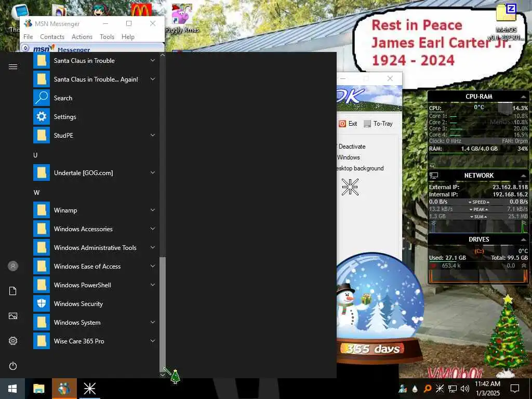Expand the Santa Claus in Trouble folder
Screen dimensions: 532x399
(153, 60)
